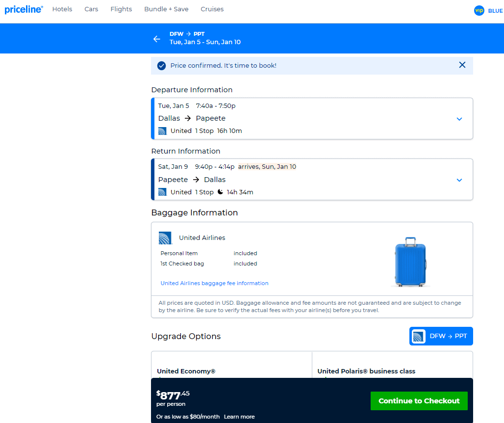This screenshot has width=504, height=423.
Task: Click the back arrow in the blue header
Action: 156,38
